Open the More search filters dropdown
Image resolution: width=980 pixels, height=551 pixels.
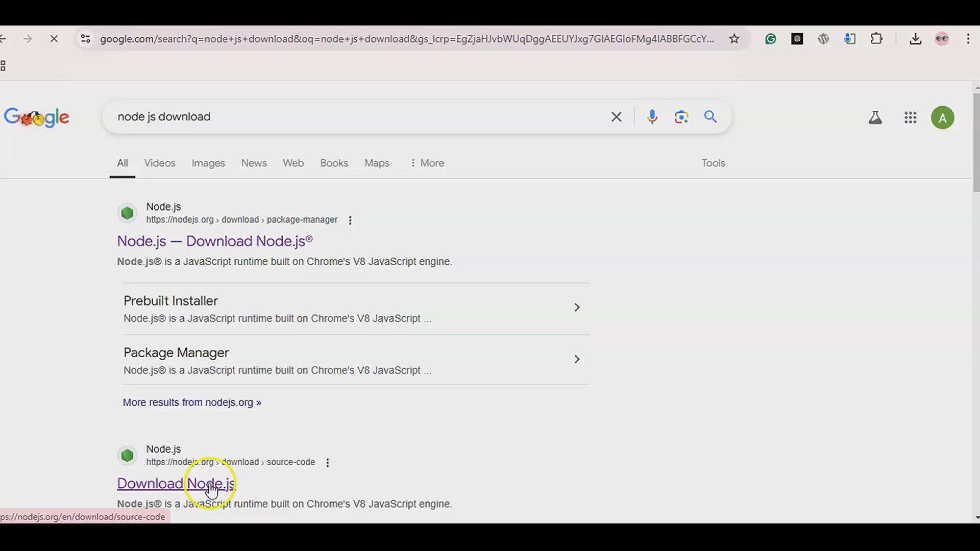(427, 163)
